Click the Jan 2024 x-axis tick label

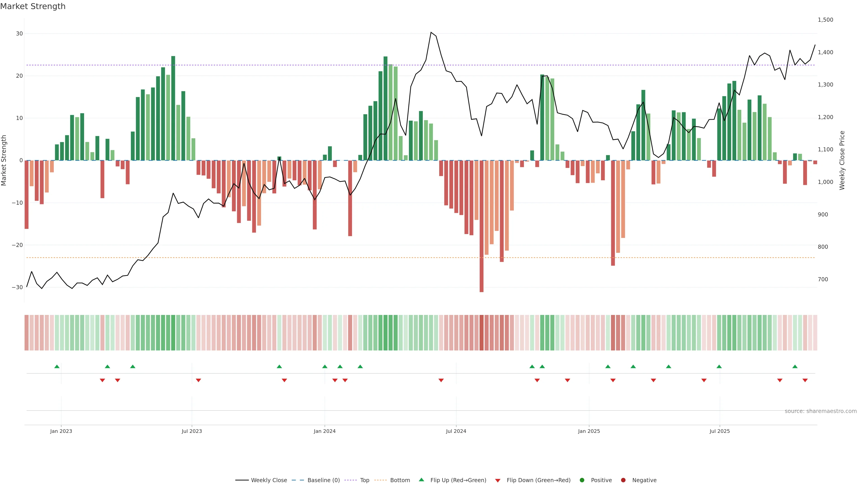(325, 431)
